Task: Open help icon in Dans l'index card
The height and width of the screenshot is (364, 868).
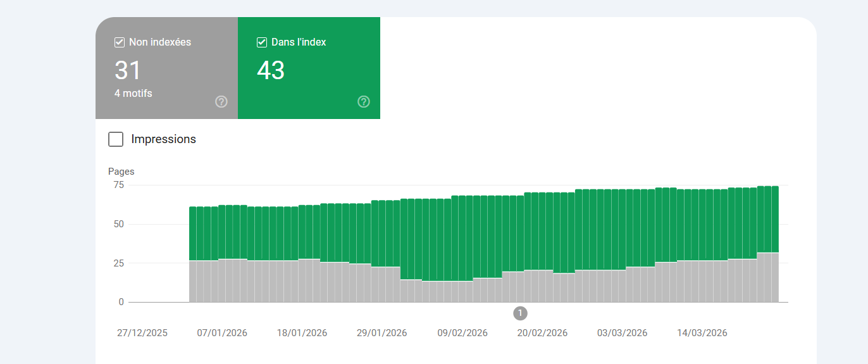Action: [x=363, y=101]
